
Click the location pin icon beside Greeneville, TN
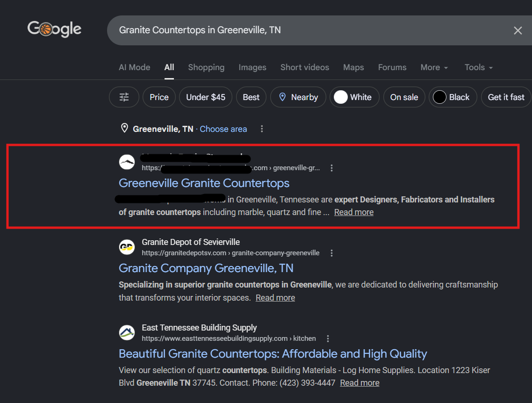pos(124,128)
